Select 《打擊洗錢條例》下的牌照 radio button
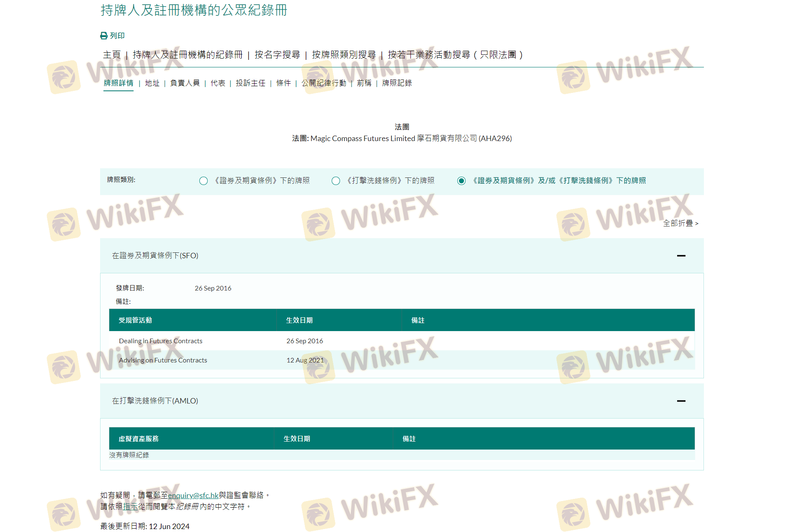The width and height of the screenshot is (804, 532). [336, 181]
